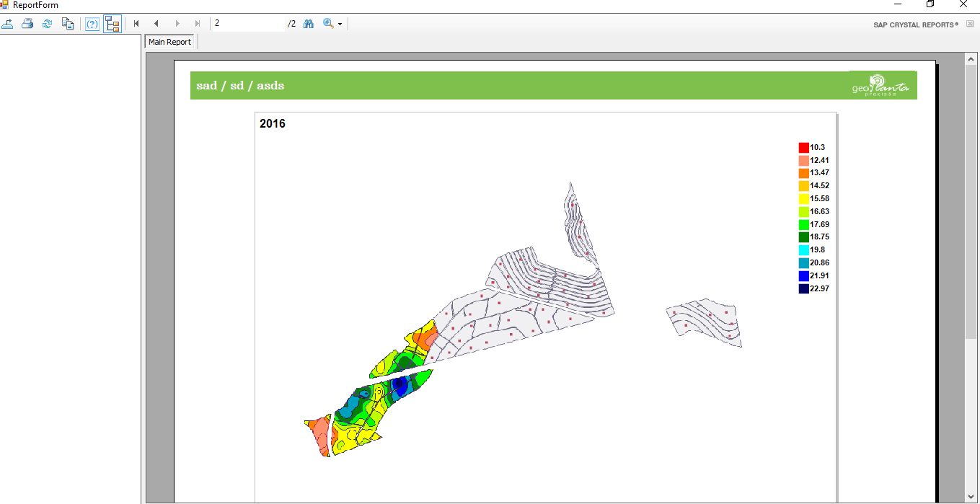980x504 pixels.
Task: Go to the first page
Action: pyautogui.click(x=136, y=24)
